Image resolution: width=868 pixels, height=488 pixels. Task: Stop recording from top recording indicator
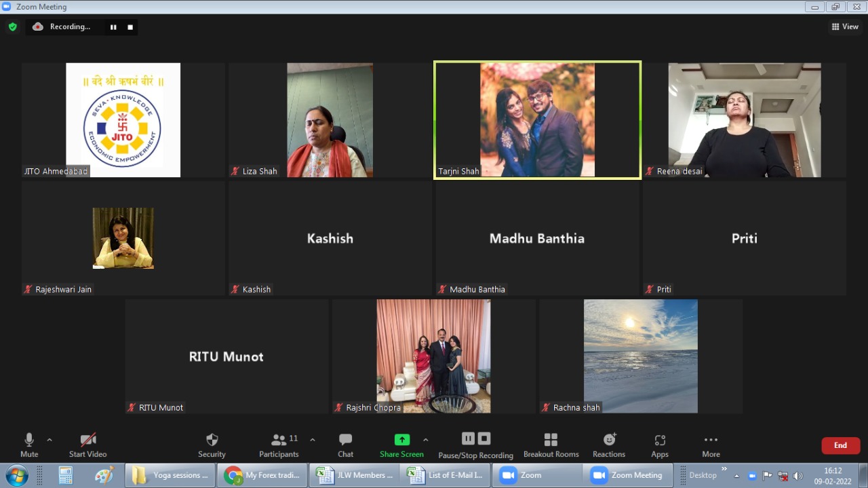coord(130,27)
